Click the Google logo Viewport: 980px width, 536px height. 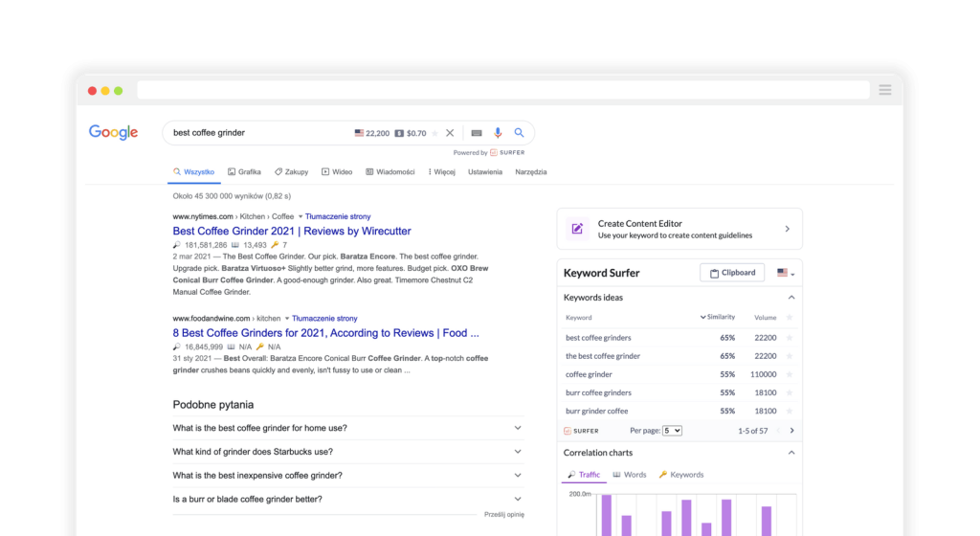(x=113, y=132)
